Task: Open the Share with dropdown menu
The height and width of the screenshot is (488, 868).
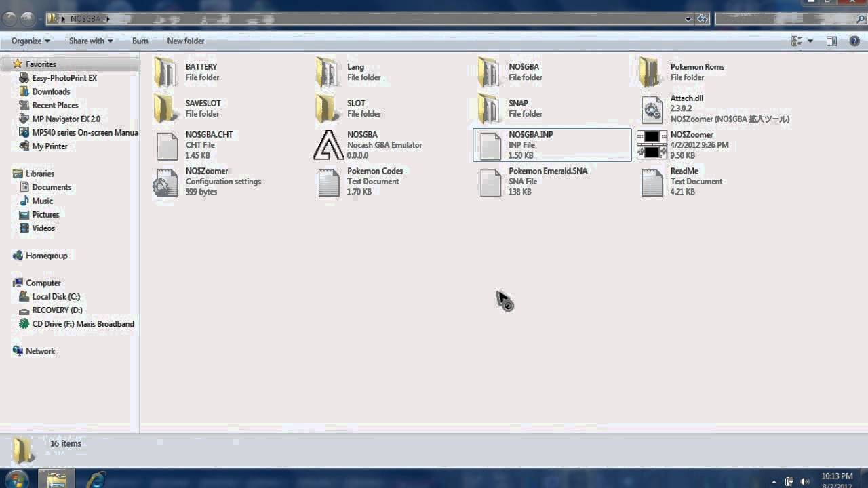Action: click(91, 41)
